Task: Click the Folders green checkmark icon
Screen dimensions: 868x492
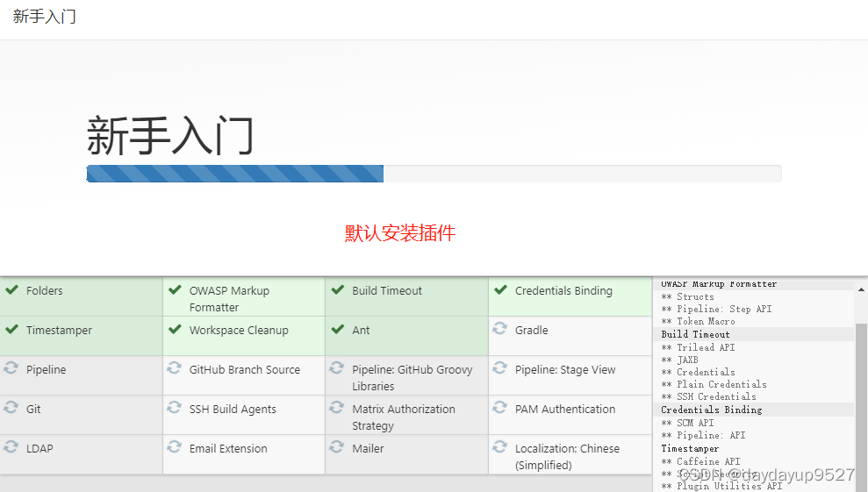Action: (x=11, y=289)
